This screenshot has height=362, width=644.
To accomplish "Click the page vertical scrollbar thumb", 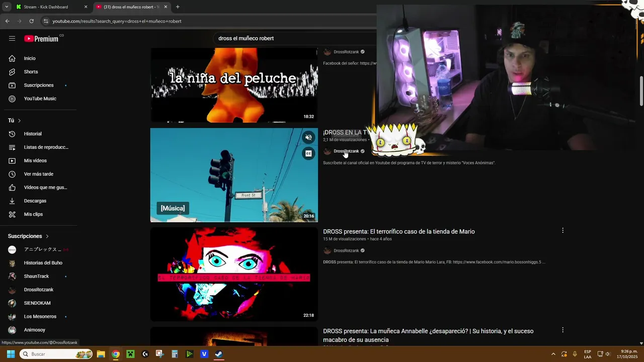I will click(x=641, y=91).
